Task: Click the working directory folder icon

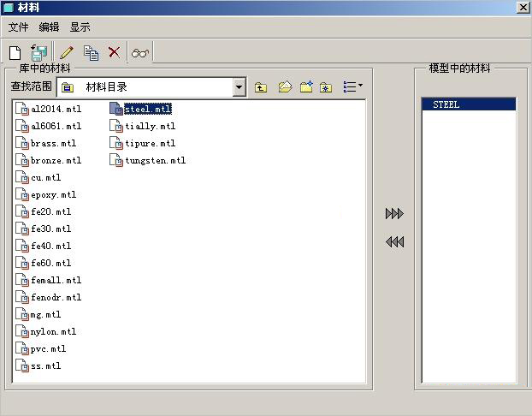Action: click(x=326, y=87)
